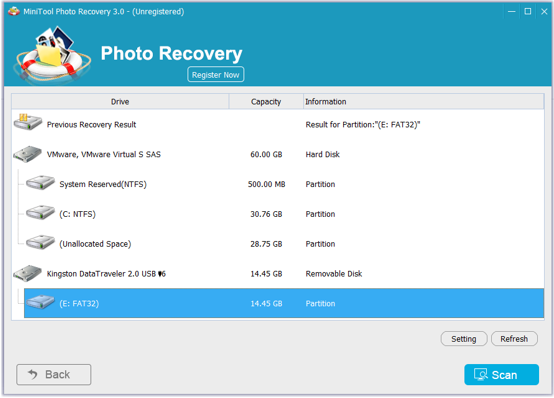Select VMware, VMware Virtual S SAS drive
This screenshot has height=398, width=554.
[278, 154]
